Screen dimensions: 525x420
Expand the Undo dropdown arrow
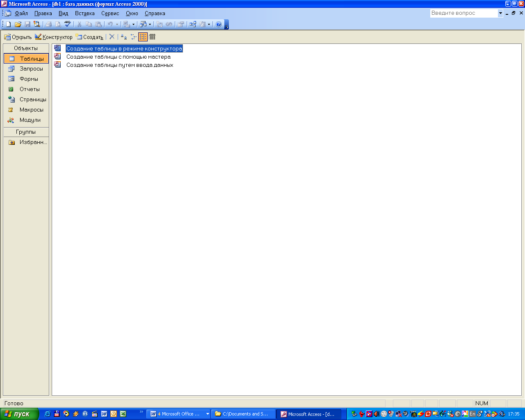pyautogui.click(x=117, y=24)
